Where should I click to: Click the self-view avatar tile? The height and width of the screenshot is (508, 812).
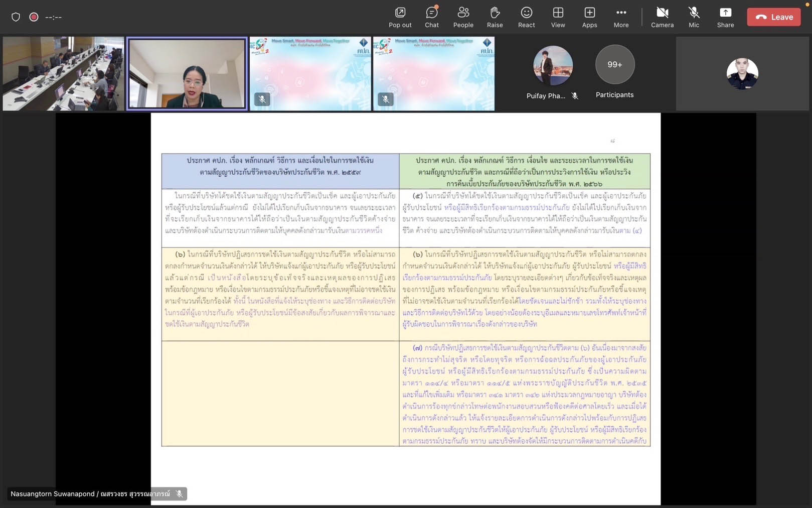click(x=742, y=73)
